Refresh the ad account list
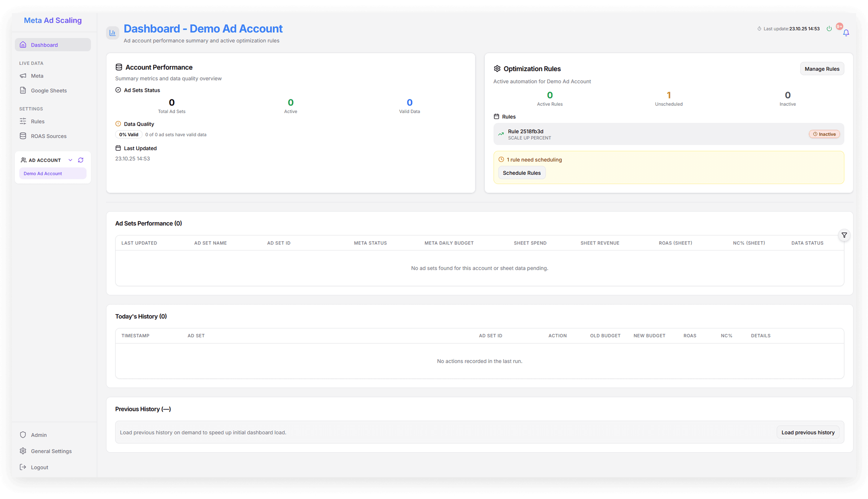This screenshot has width=868, height=499. [81, 160]
